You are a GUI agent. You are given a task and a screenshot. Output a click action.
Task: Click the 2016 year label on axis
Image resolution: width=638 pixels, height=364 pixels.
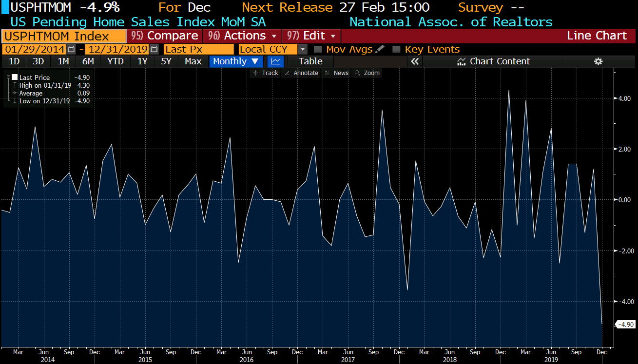[x=247, y=359]
